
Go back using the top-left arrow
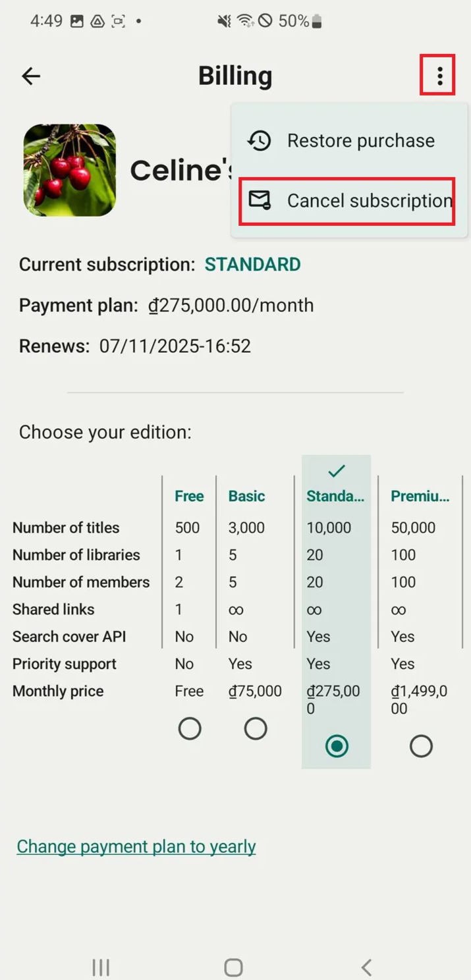pos(31,76)
